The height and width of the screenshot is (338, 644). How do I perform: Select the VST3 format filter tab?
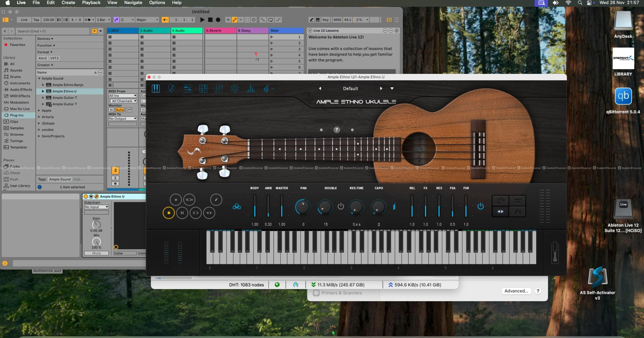[54, 58]
